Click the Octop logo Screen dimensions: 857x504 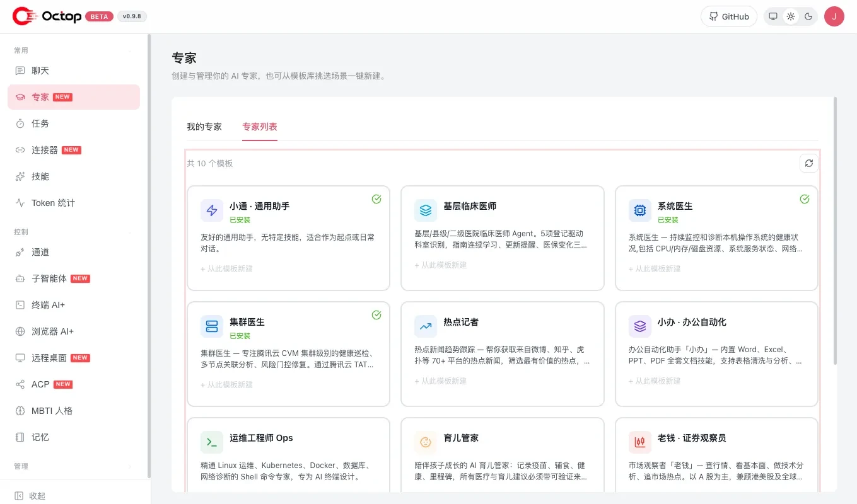click(47, 16)
